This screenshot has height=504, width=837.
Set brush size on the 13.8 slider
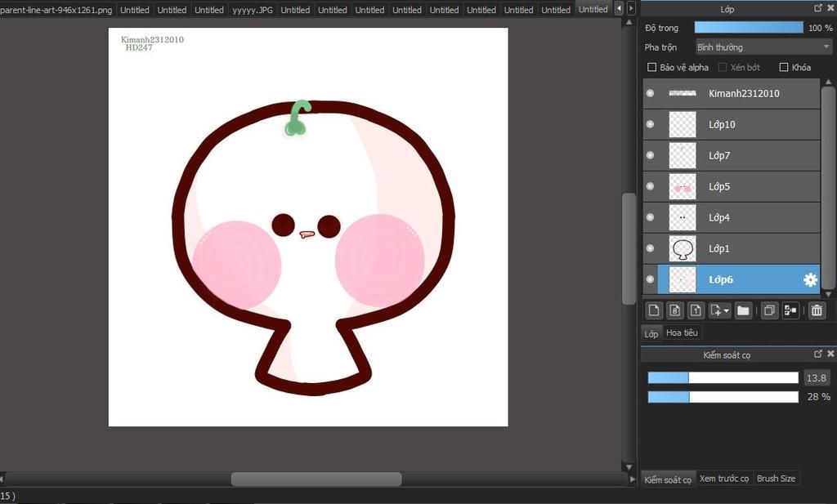click(723, 377)
